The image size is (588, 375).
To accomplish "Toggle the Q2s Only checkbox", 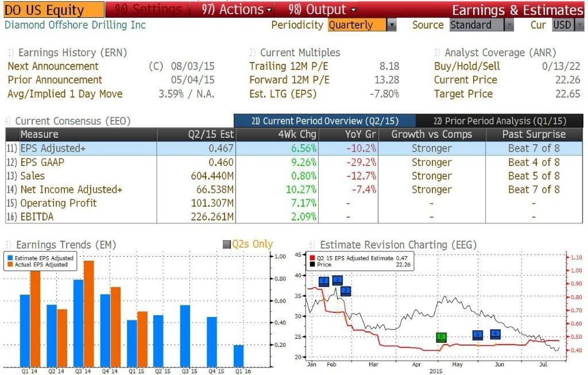I will tap(226, 245).
